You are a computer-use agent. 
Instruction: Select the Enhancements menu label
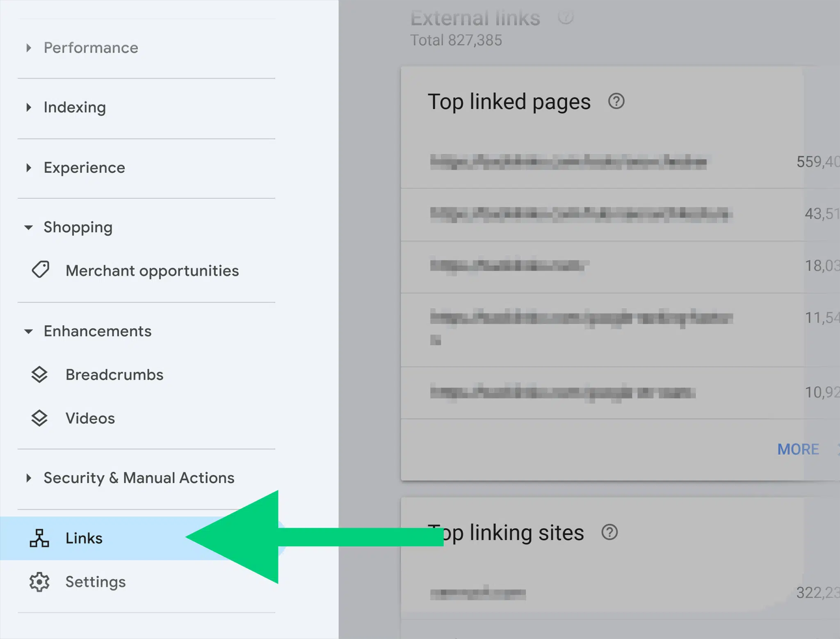[x=98, y=331]
